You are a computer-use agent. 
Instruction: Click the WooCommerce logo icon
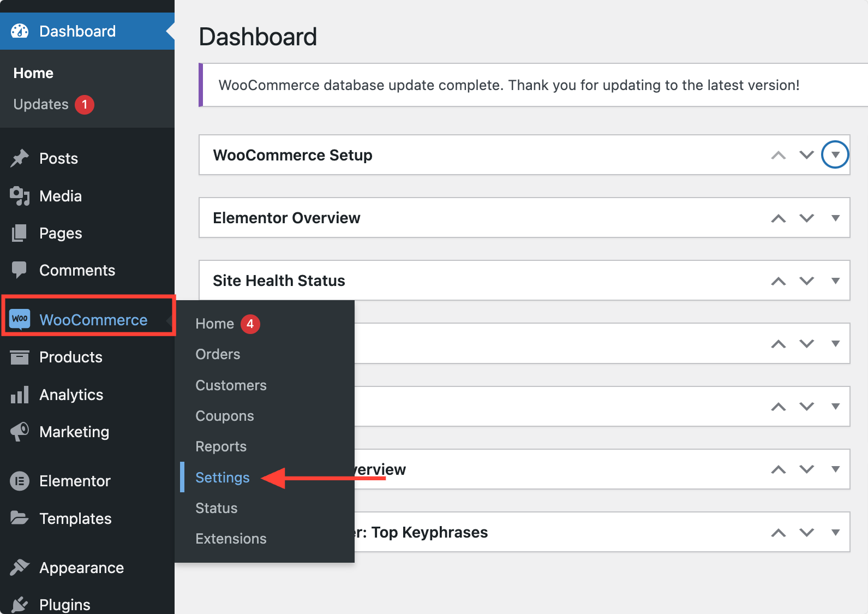tap(20, 319)
